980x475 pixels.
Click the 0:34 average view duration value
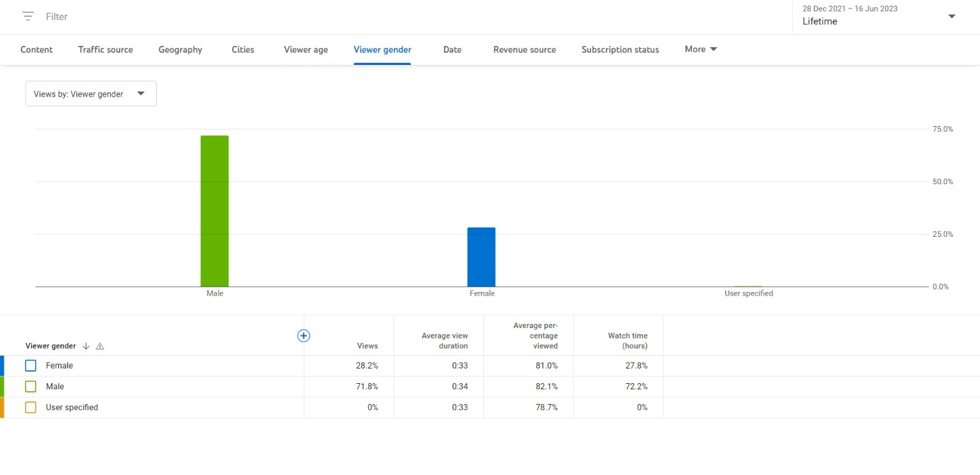pyautogui.click(x=460, y=386)
